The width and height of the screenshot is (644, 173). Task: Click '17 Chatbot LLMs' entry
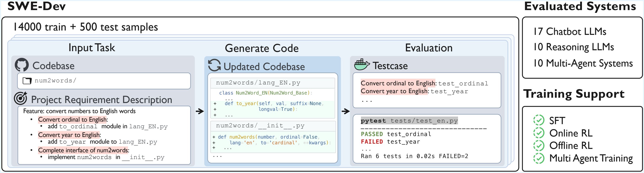click(570, 31)
